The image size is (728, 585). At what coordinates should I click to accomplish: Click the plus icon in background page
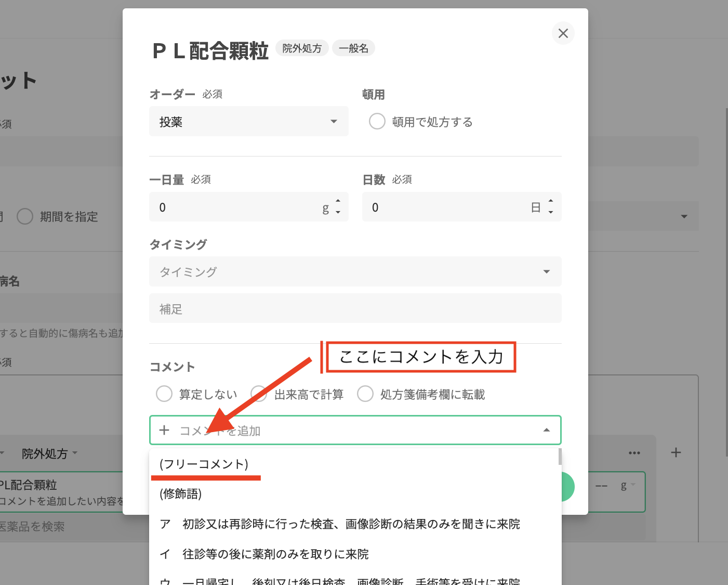[x=676, y=452]
